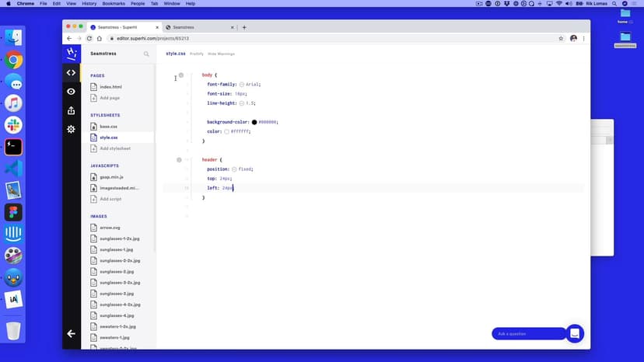
Task: Click the back arrow at sidebar bottom
Action: click(x=71, y=333)
